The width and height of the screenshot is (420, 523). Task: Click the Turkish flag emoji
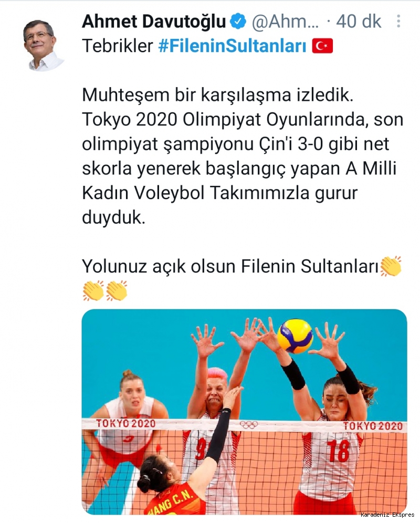[322, 46]
